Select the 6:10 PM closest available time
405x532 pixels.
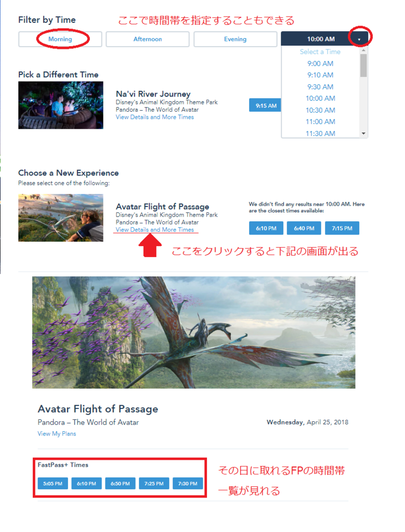266,229
